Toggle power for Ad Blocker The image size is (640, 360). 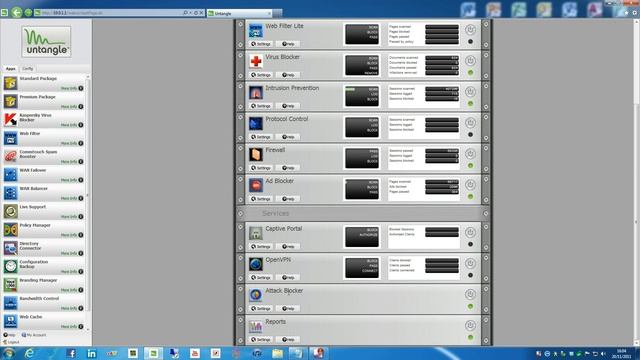pyautogui.click(x=470, y=184)
